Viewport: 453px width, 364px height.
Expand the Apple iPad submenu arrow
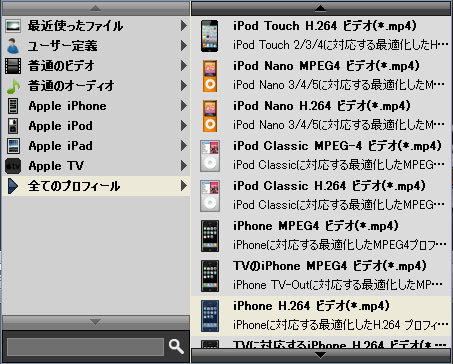(184, 146)
